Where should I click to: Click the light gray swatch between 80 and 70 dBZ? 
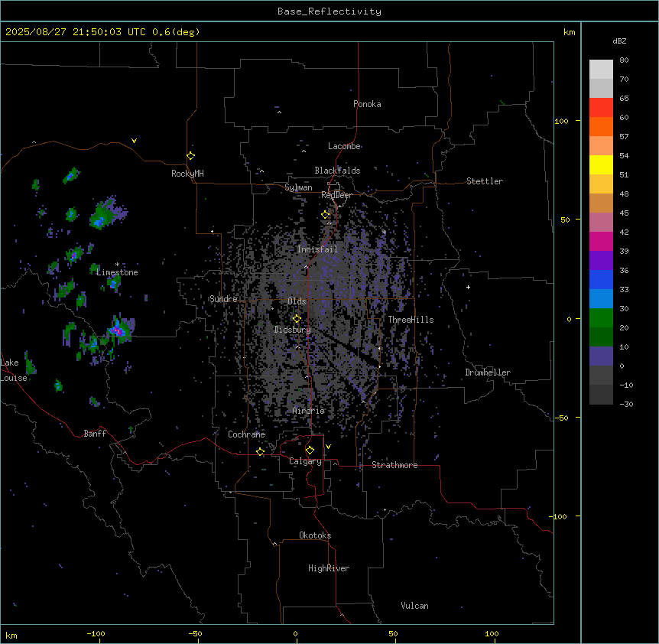click(x=601, y=70)
